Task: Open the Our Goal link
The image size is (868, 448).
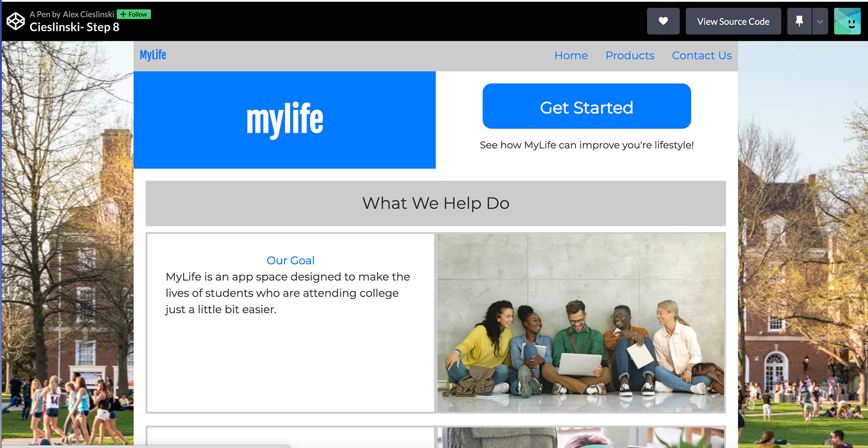Action: 290,260
